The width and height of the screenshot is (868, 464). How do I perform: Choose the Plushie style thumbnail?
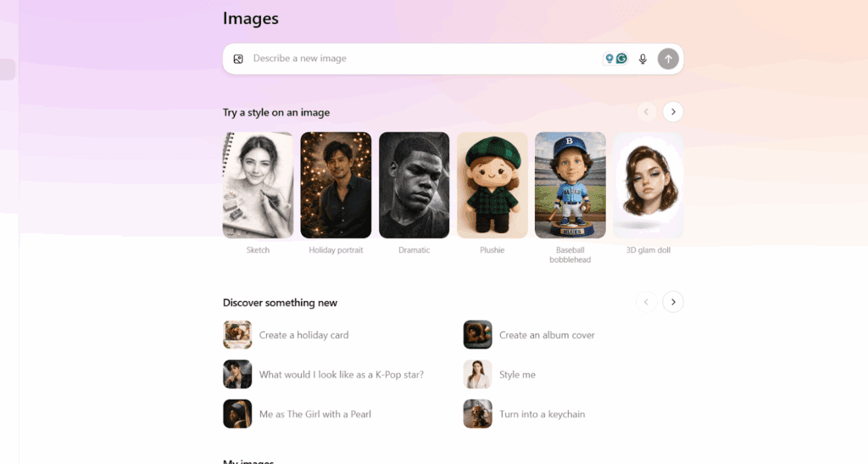tap(492, 185)
